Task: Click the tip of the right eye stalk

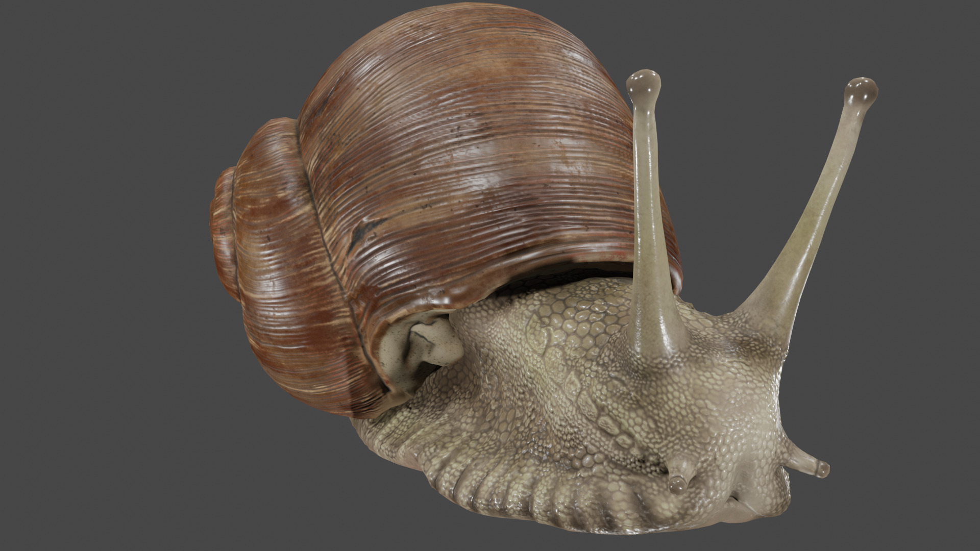Action: pos(862,93)
